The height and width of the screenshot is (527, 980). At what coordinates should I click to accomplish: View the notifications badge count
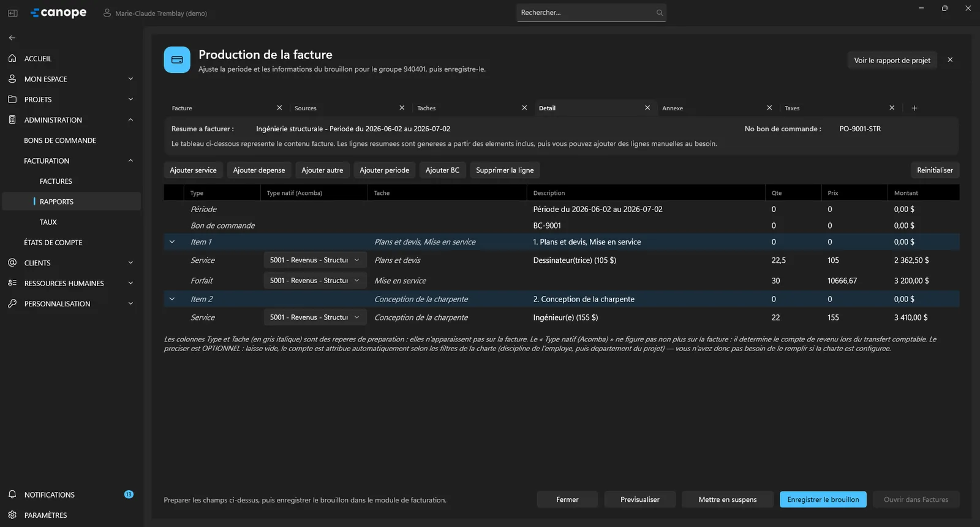(129, 495)
